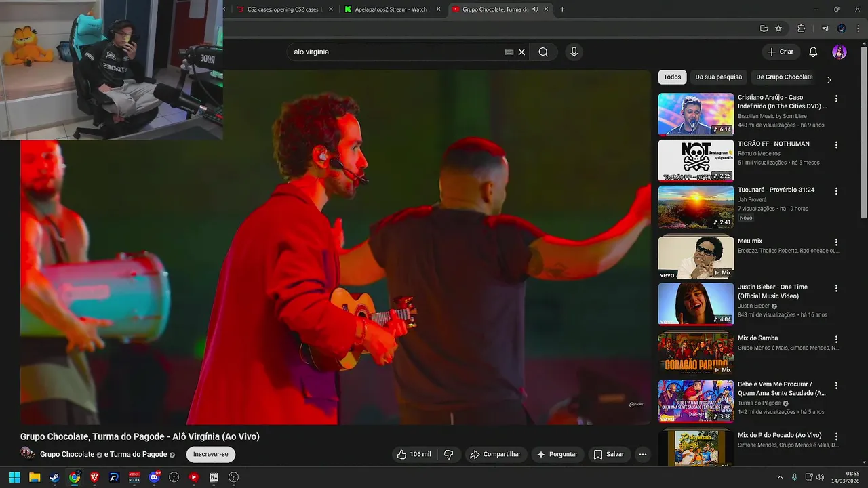868x488 pixels.
Task: Dislike the video with thumbs-down icon
Action: 448,454
